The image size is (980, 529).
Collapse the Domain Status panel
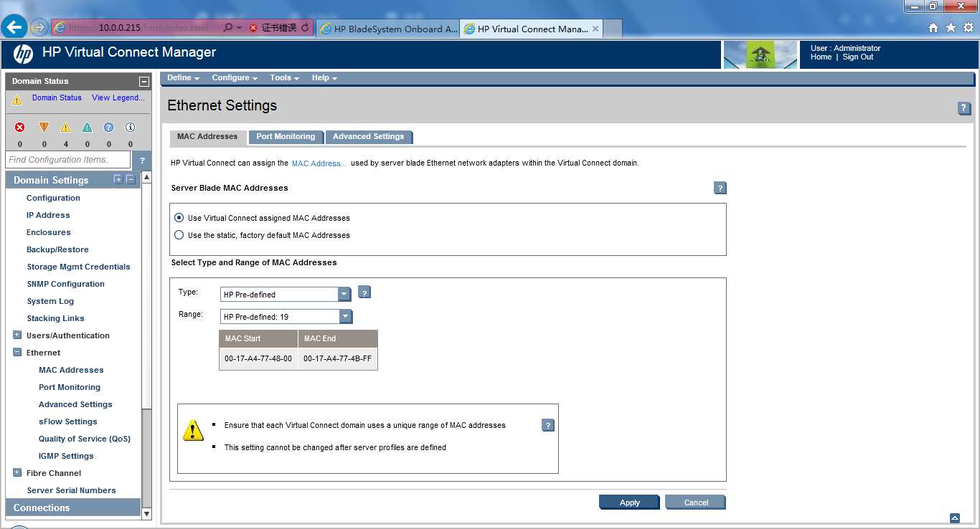[144, 82]
